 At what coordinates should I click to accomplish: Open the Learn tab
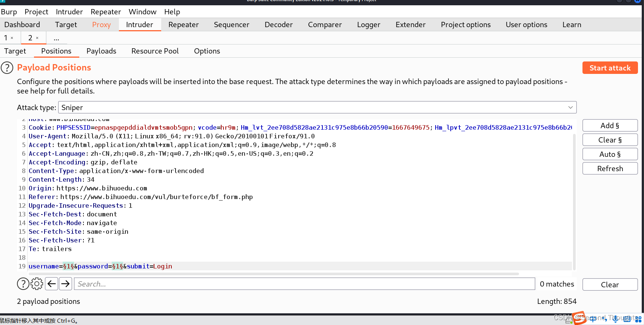tap(572, 25)
